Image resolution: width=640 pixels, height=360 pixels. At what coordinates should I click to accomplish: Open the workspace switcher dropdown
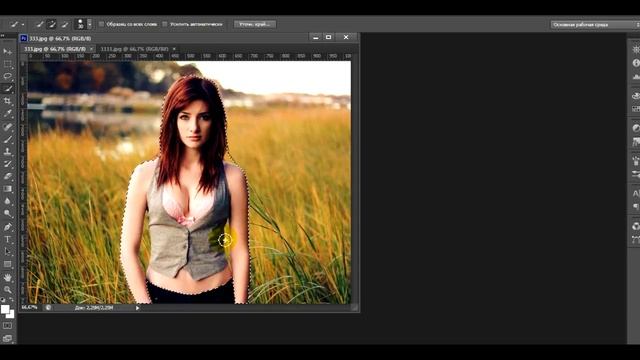pos(596,25)
